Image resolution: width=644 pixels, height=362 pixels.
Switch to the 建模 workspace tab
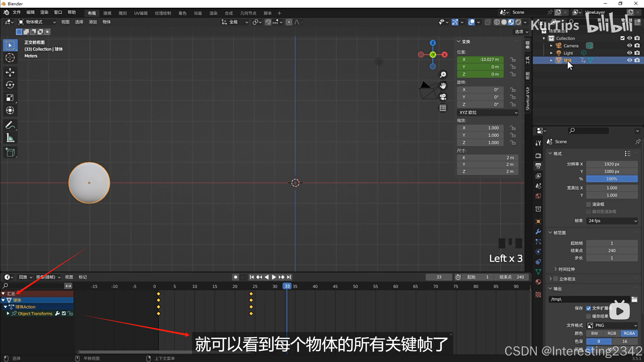(107, 13)
